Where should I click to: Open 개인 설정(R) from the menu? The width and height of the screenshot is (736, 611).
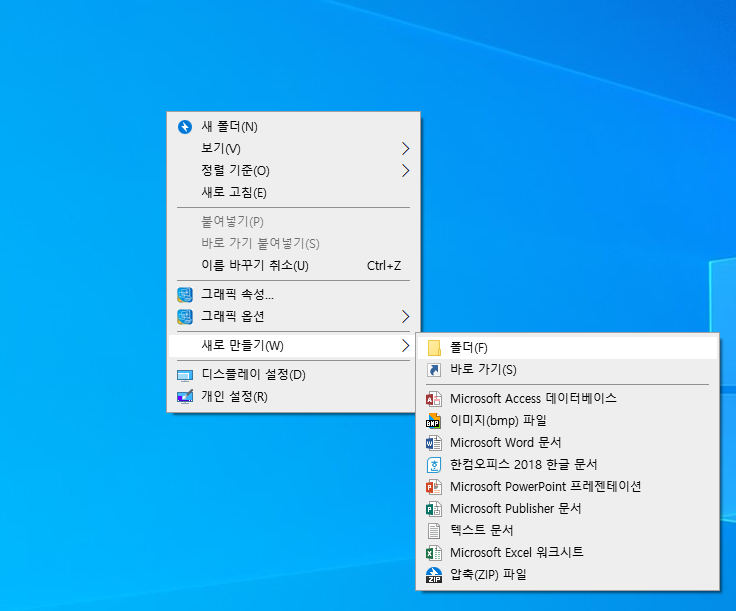234,397
